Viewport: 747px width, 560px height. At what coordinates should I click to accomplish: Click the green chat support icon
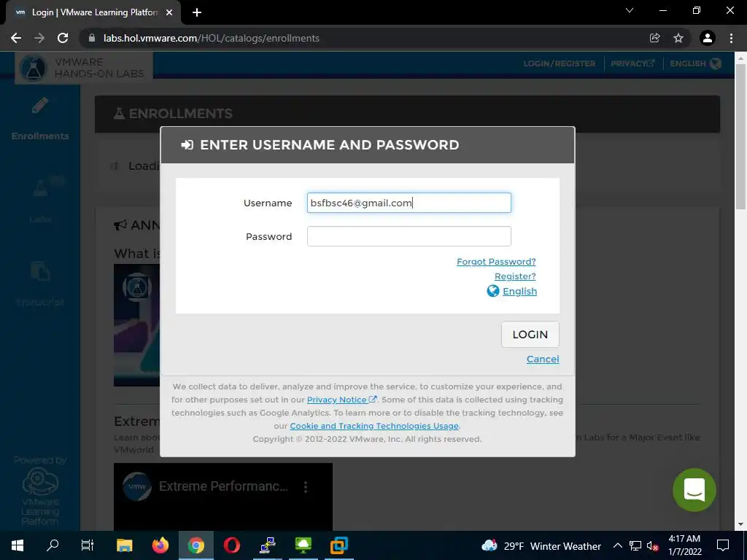pos(694,490)
